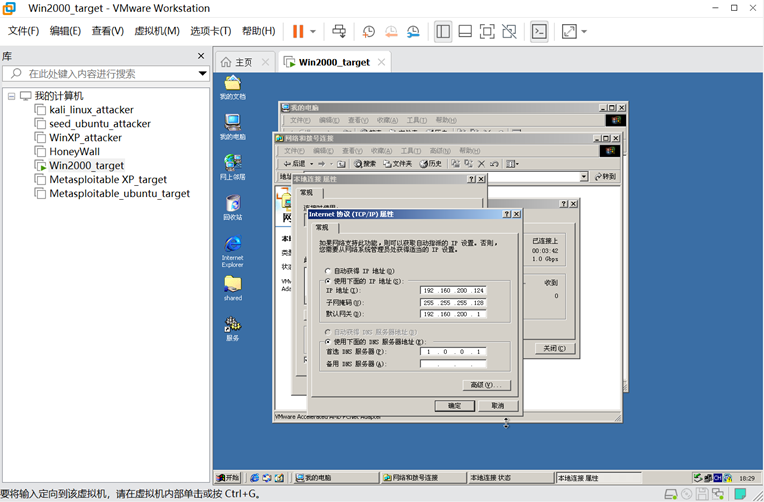Image resolution: width=764 pixels, height=502 pixels.
Task: Collapse the 我的计算机 tree node
Action: [x=11, y=96]
